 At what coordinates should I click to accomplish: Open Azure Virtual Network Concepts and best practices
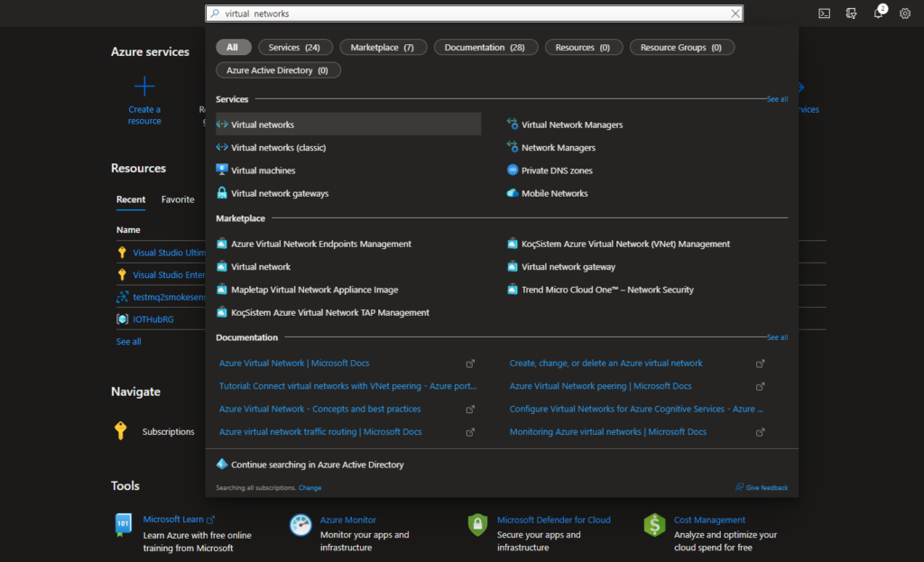(x=320, y=409)
